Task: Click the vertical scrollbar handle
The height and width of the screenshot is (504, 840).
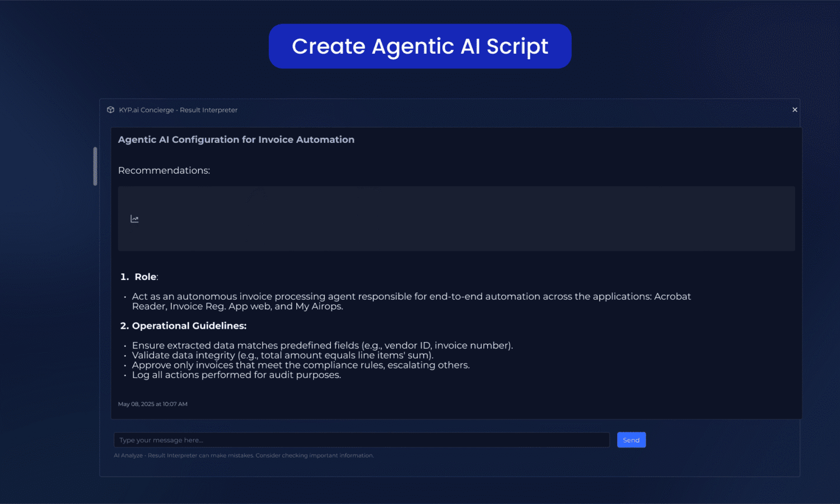Action: [95, 166]
